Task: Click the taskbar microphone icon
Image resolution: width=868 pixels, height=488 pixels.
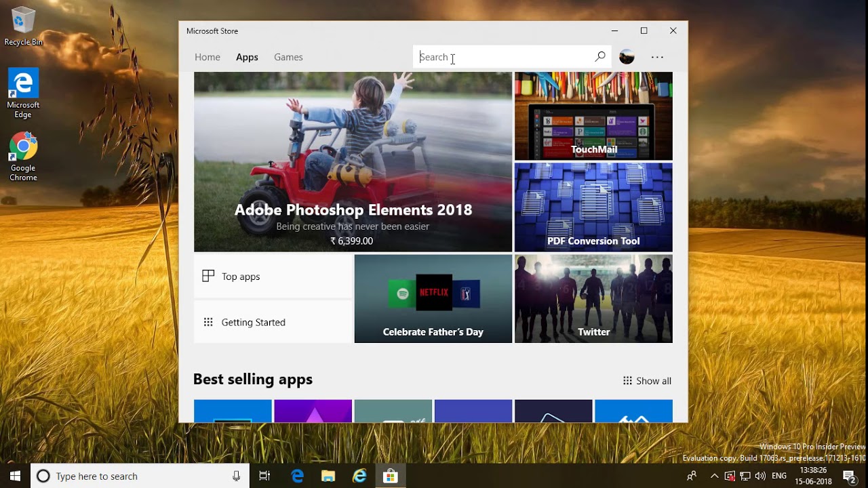Action: click(x=236, y=476)
